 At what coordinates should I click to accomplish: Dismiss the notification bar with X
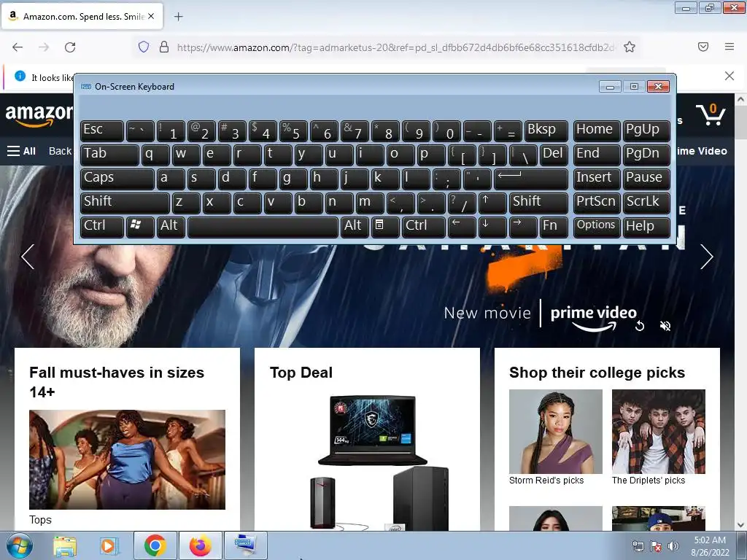tap(729, 76)
